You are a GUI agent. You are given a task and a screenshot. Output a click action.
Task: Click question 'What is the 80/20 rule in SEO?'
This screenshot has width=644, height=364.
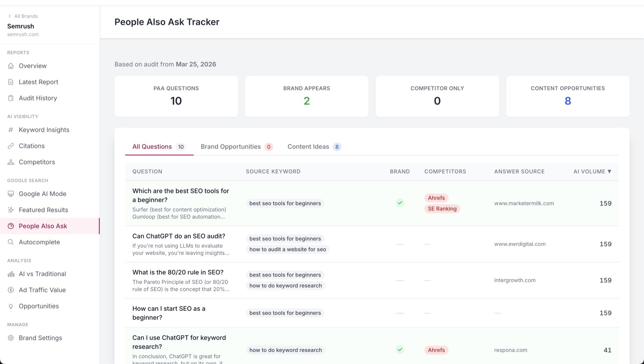178,273
